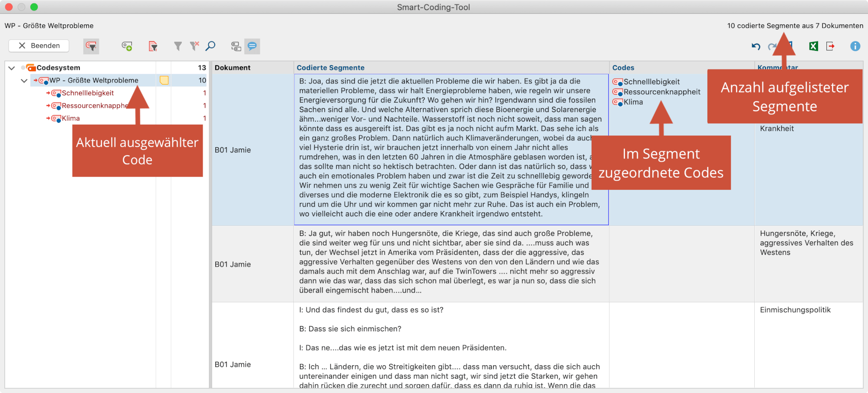Click the Codesystem count 13

202,68
